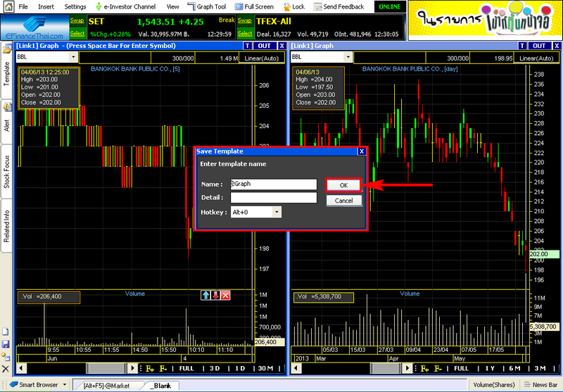The image size is (563, 392).
Task: Click the Select link beside SET
Action: 77,34
